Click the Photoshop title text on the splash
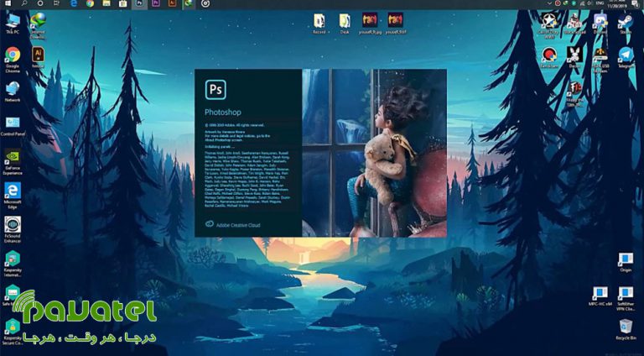The image size is (644, 356). (x=223, y=113)
